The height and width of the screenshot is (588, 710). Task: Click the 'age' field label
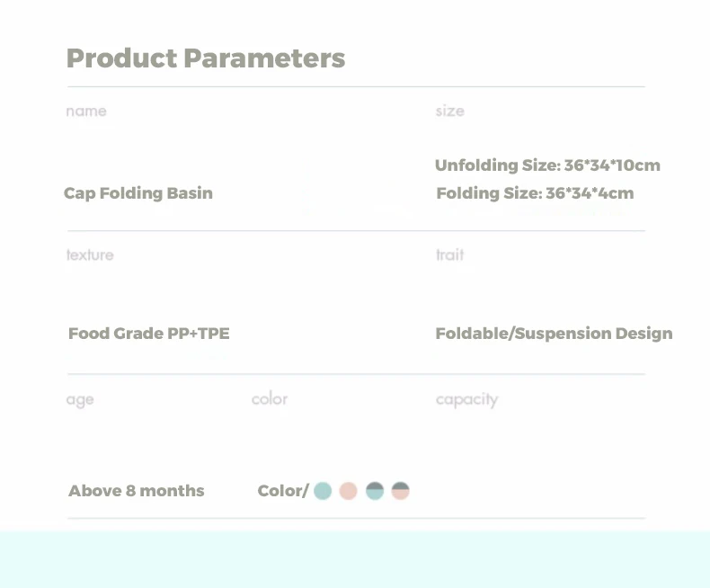point(80,400)
